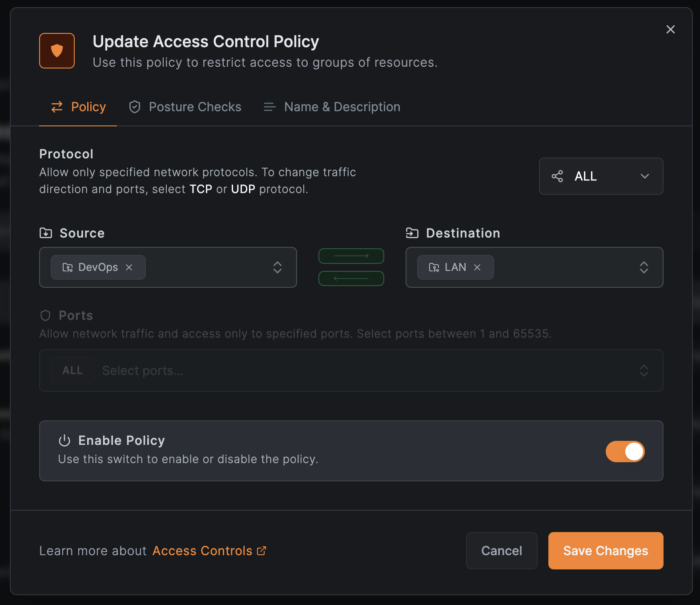Expand the Source group selector
Screen dimensions: 700x605
pos(277,267)
